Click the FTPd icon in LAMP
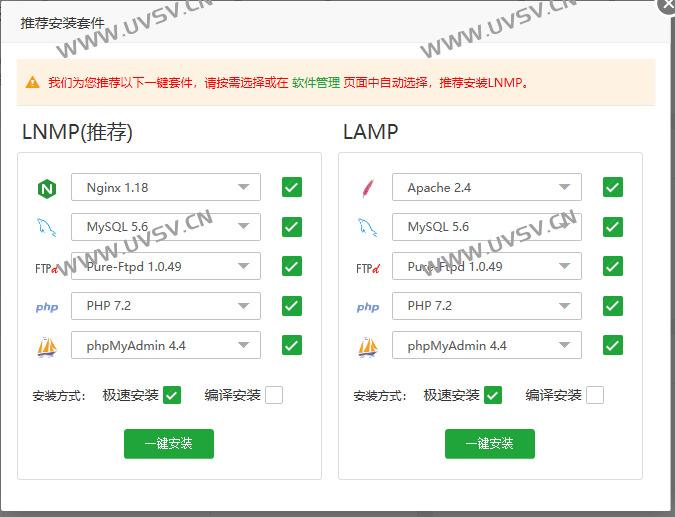675x517 pixels. pos(368,269)
